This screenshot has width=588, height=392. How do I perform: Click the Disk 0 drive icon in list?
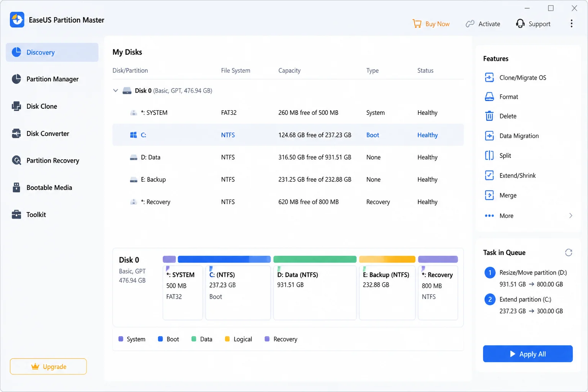[x=127, y=91]
